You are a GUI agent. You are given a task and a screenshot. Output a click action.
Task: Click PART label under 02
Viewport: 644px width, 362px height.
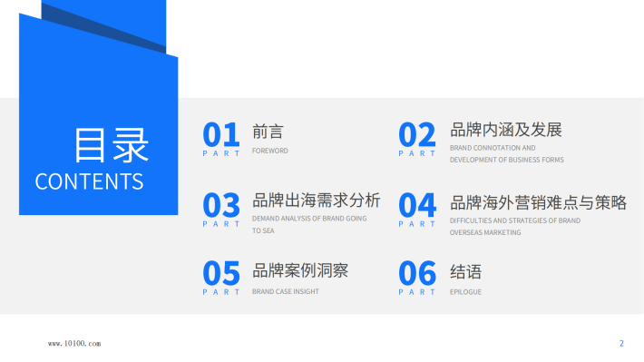[417, 153]
